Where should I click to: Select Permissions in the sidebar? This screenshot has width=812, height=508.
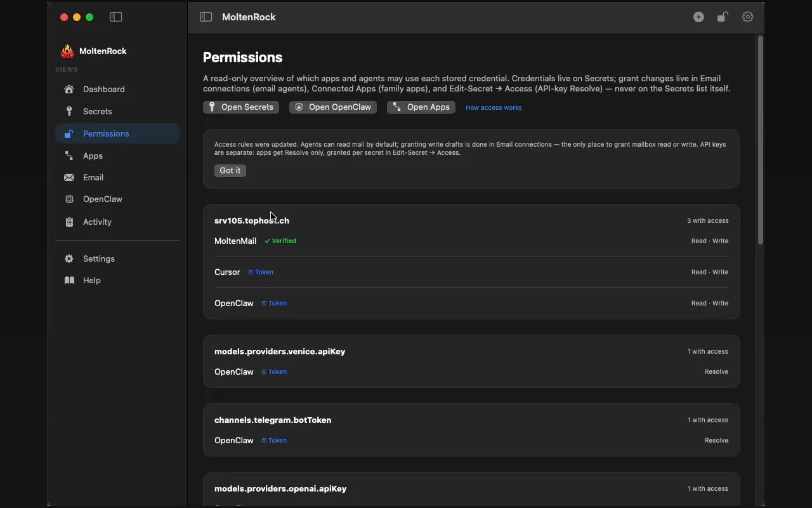click(117, 133)
